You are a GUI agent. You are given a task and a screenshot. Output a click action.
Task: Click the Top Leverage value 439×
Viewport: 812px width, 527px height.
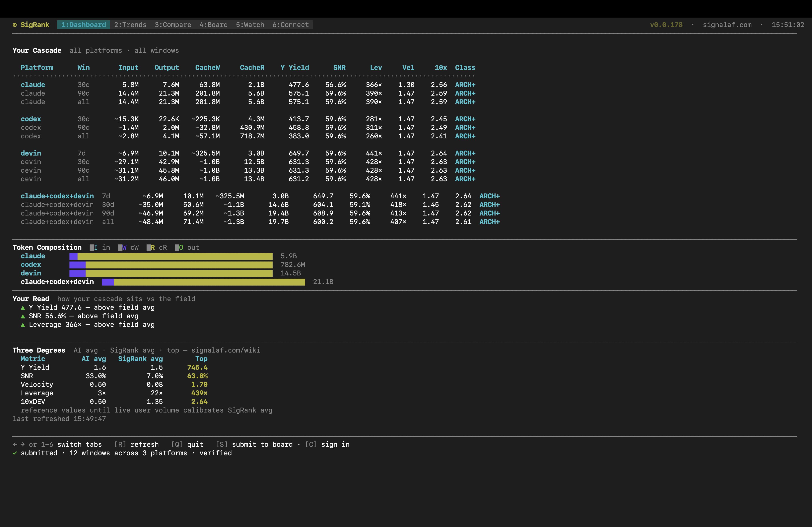point(199,393)
